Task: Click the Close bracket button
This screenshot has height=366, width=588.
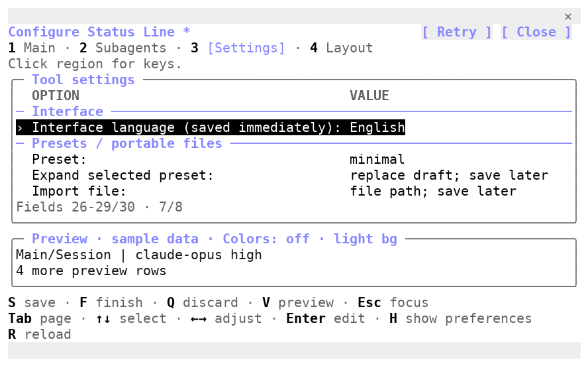Action: click(536, 32)
